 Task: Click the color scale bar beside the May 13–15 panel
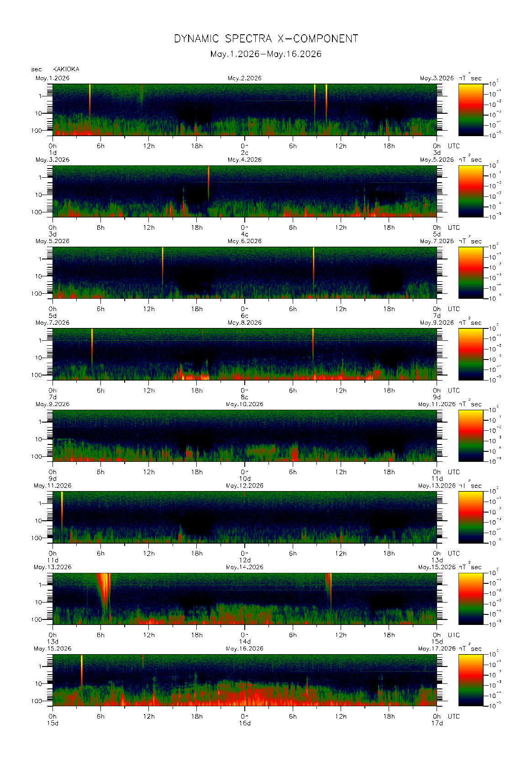(471, 599)
